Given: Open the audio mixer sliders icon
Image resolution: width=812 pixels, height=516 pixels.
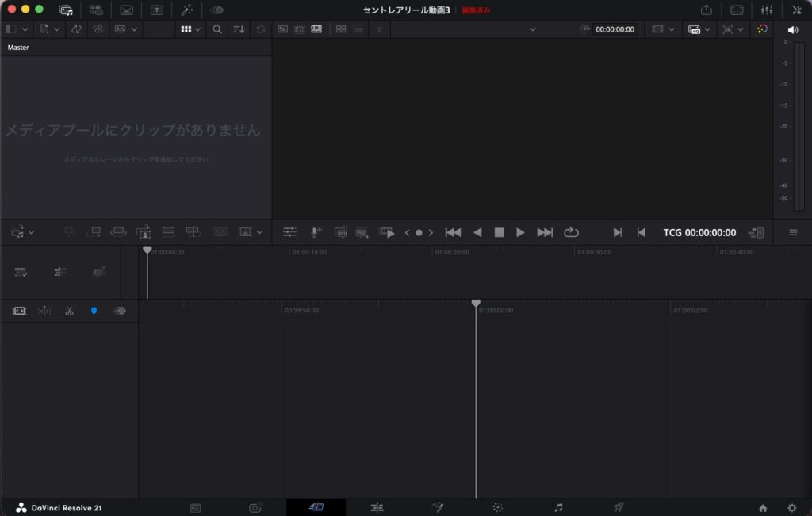Looking at the screenshot, I should coord(767,10).
